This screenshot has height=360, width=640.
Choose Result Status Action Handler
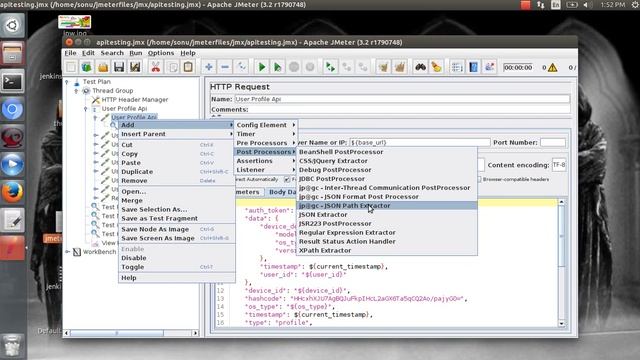[x=387, y=242]
